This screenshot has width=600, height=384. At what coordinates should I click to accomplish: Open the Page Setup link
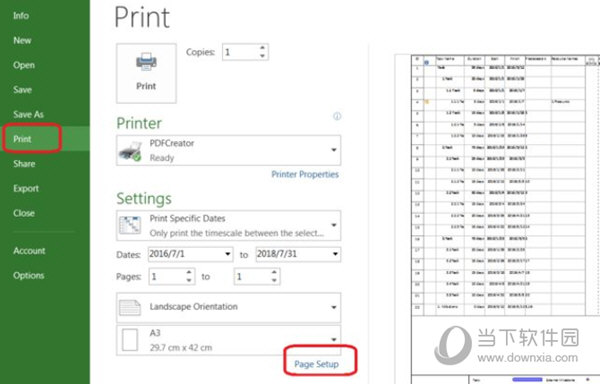tap(316, 364)
